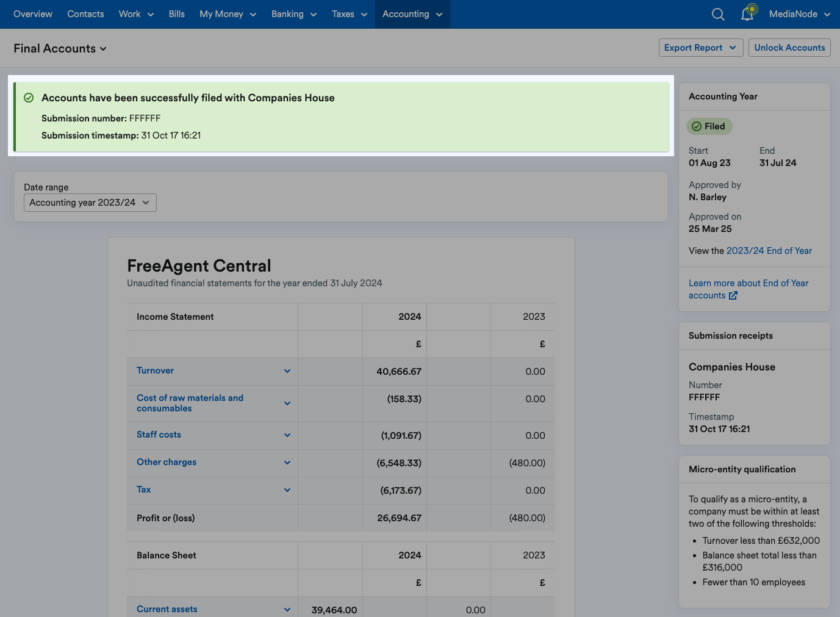Open the MediaNode account menu
This screenshot has height=617, width=840.
[x=800, y=14]
